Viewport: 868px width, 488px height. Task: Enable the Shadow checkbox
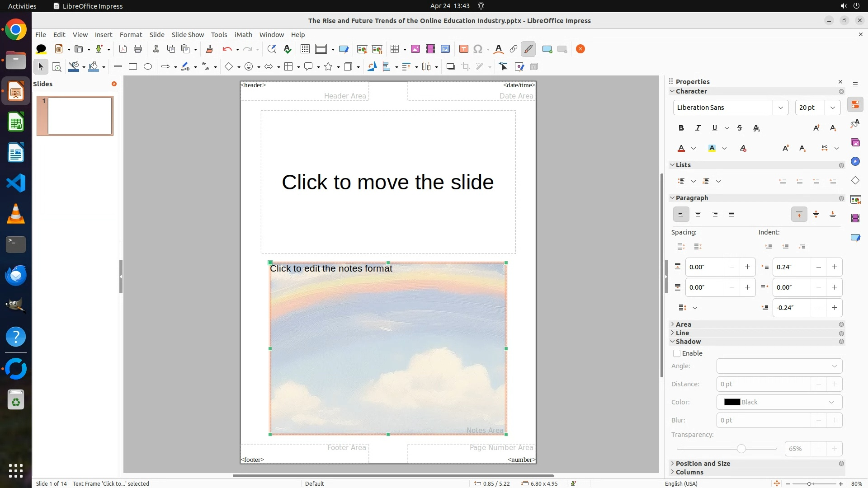coord(677,353)
